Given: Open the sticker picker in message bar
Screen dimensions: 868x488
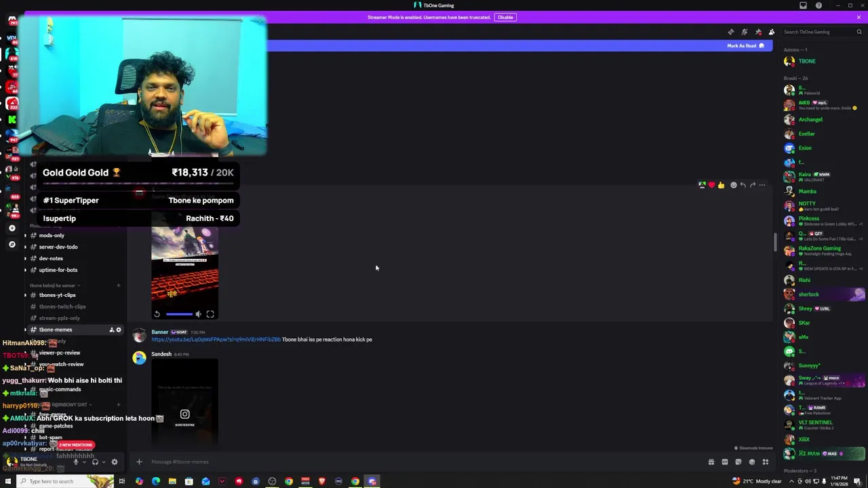Looking at the screenshot, I should pos(738,462).
